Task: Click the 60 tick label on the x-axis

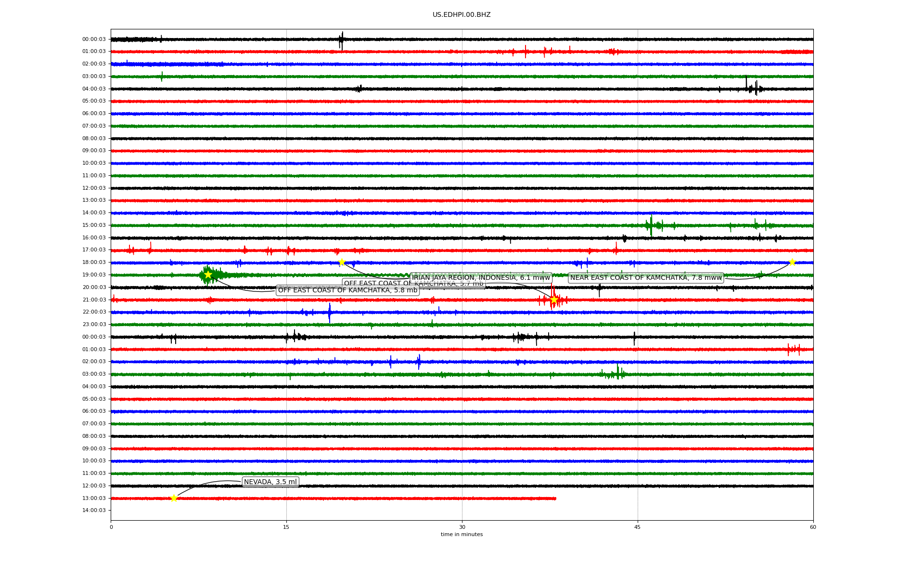Action: (812, 527)
